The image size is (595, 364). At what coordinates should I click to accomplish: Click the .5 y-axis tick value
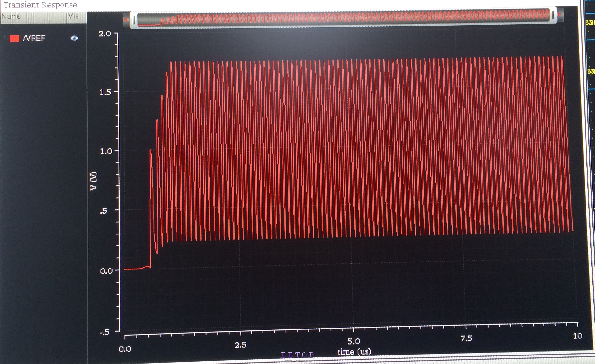point(104,211)
